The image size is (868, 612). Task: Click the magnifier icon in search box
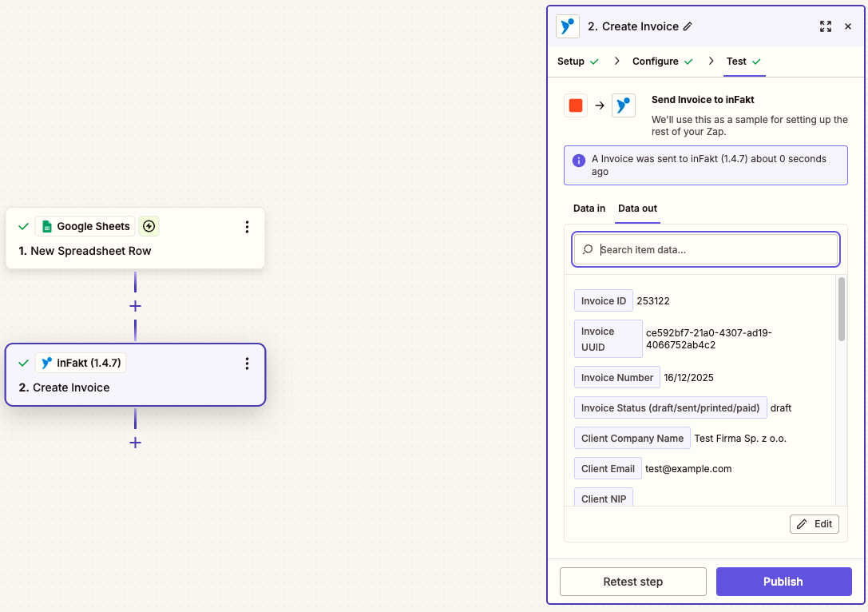pos(588,250)
